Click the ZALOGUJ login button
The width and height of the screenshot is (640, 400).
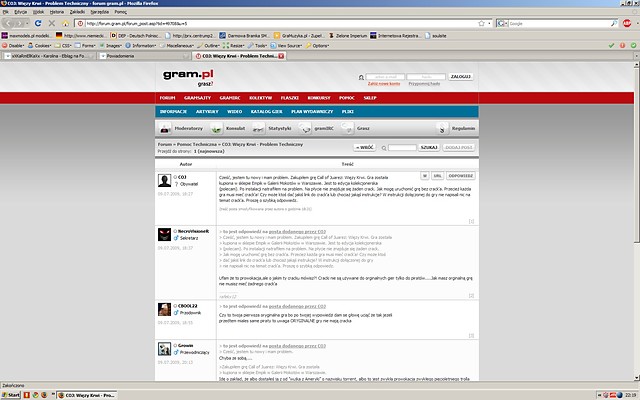click(x=461, y=77)
